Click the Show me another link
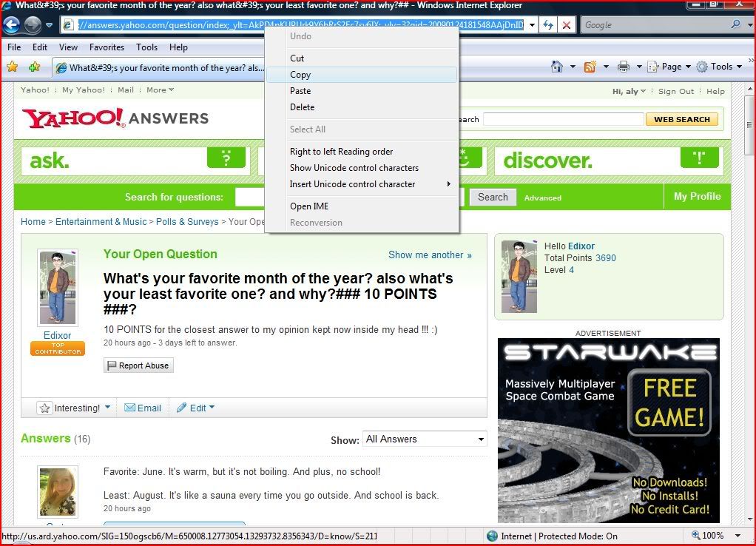This screenshot has height=546, width=756. point(430,255)
